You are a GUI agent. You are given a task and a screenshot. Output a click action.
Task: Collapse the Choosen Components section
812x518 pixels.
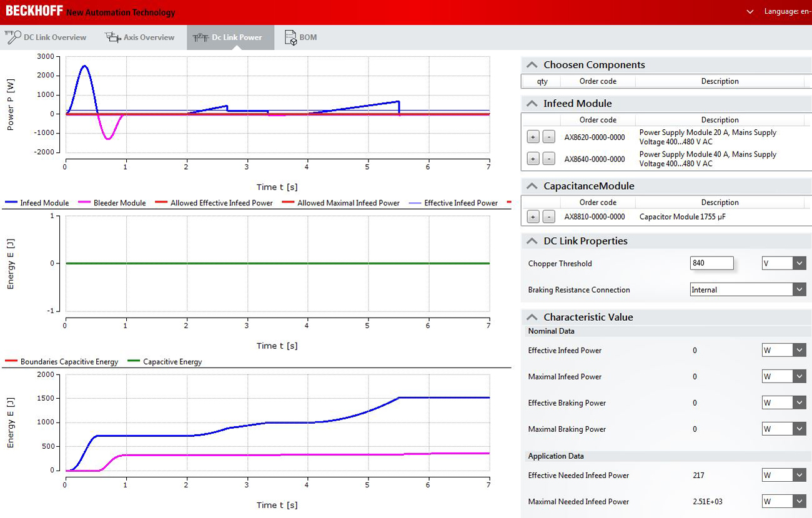click(x=532, y=65)
